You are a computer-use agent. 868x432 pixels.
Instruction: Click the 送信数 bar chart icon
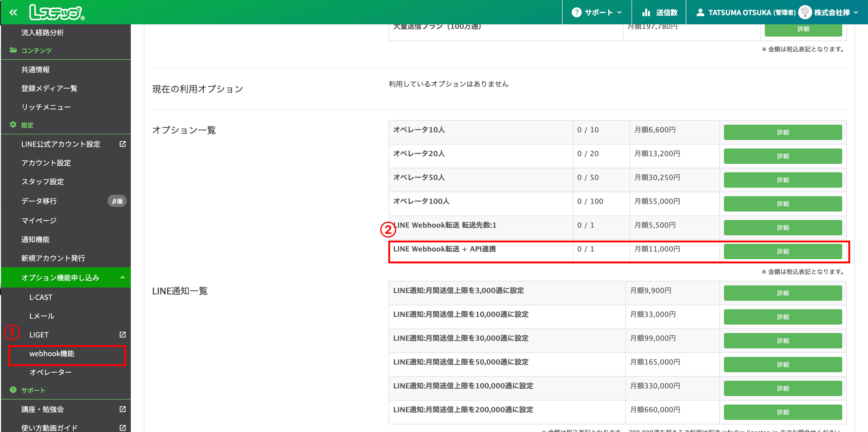coord(646,13)
